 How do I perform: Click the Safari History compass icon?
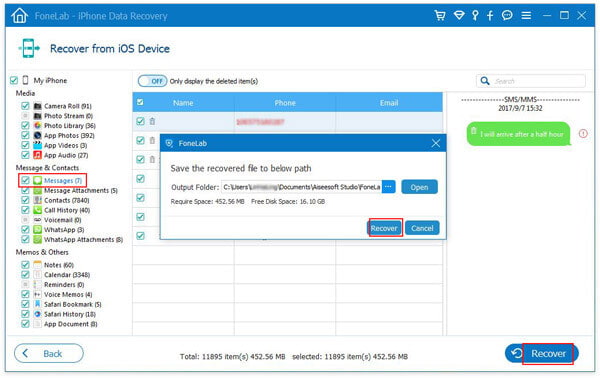pyautogui.click(x=38, y=314)
